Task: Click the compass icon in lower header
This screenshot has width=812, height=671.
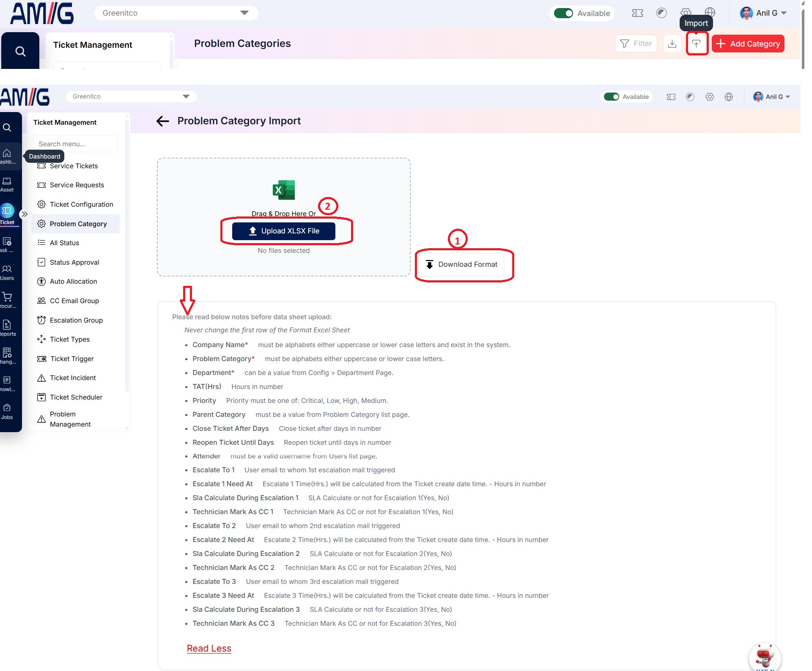Action: click(x=690, y=97)
